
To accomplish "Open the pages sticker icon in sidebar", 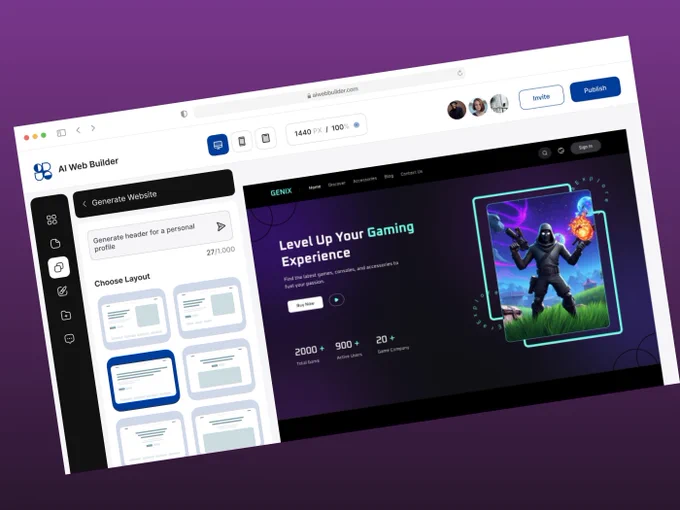I will pos(55,244).
